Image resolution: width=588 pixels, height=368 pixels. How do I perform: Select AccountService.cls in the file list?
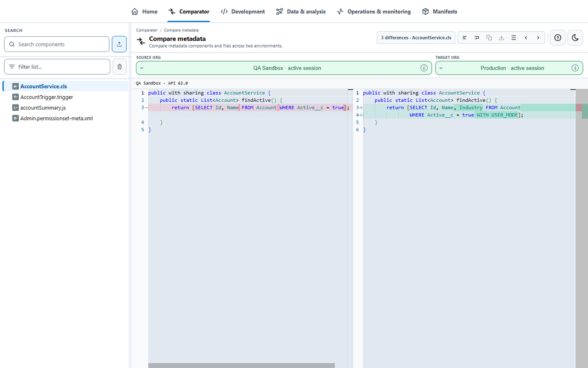[65, 86]
